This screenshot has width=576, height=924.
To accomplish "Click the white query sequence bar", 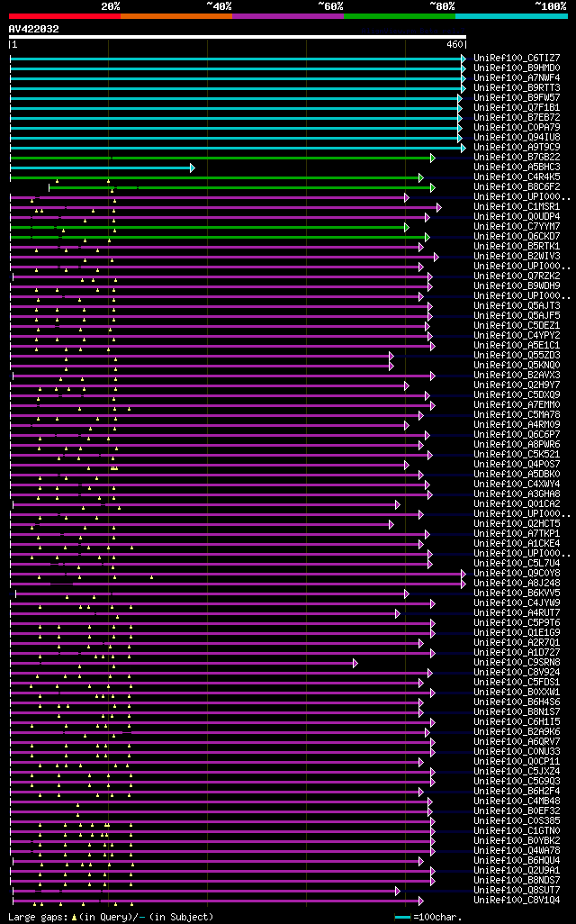I will 238,37.
